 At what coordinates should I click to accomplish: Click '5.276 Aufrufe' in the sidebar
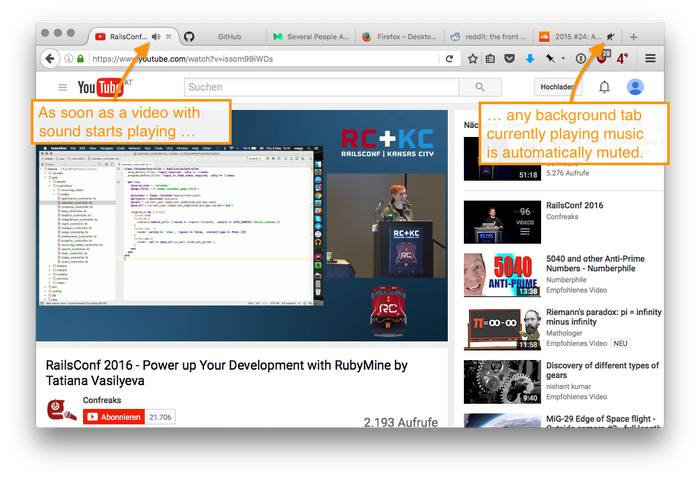[567, 173]
